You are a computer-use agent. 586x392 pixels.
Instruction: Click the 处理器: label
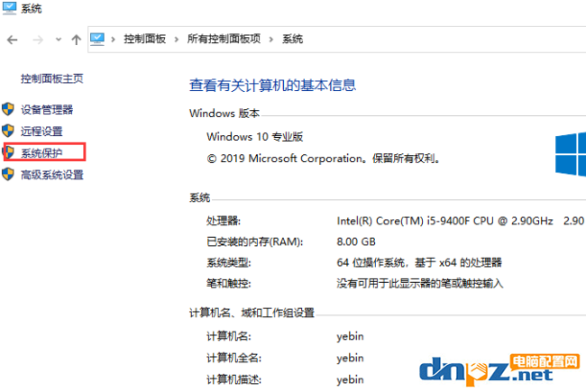click(x=224, y=221)
